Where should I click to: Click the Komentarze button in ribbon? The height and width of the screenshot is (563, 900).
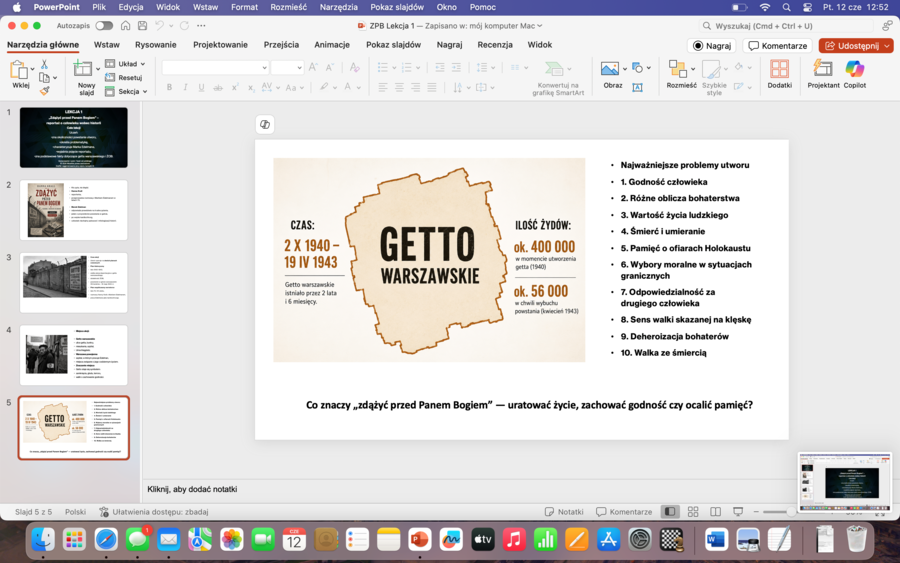778,46
